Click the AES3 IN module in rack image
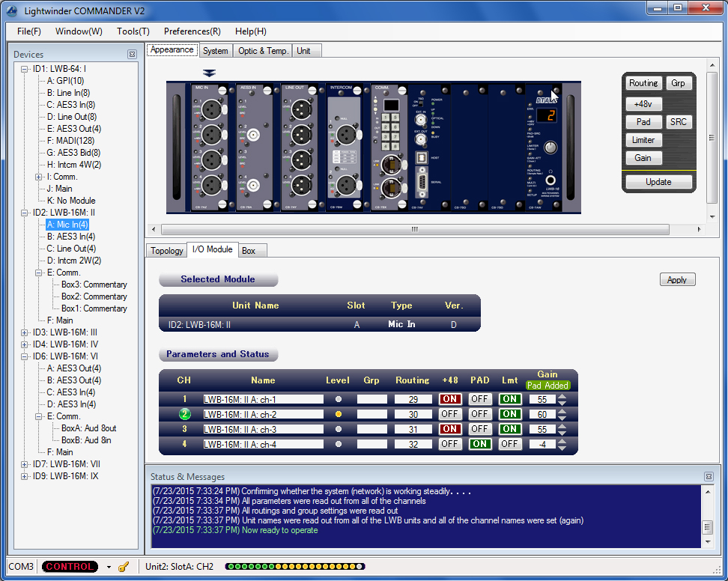Image resolution: width=728 pixels, height=581 pixels. 254,147
